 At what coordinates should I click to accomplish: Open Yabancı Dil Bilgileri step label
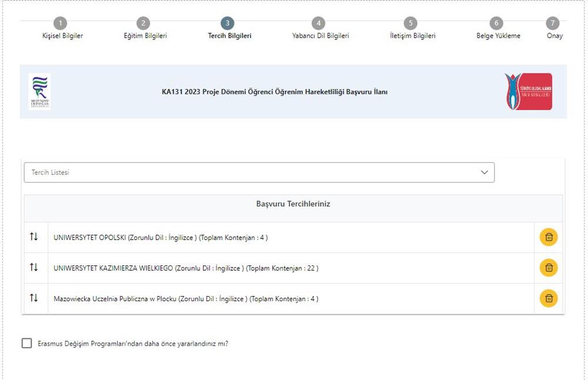click(320, 36)
